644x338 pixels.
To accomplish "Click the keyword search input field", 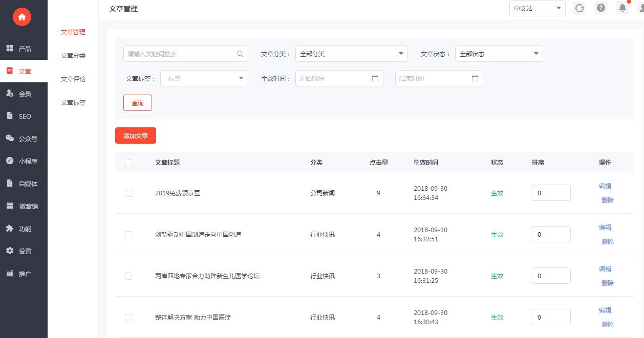I will click(179, 54).
